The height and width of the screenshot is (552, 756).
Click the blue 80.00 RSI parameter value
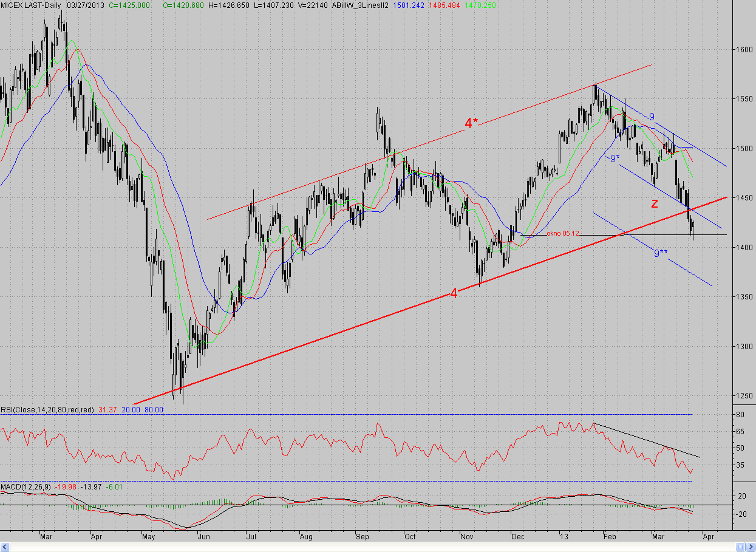(x=154, y=410)
